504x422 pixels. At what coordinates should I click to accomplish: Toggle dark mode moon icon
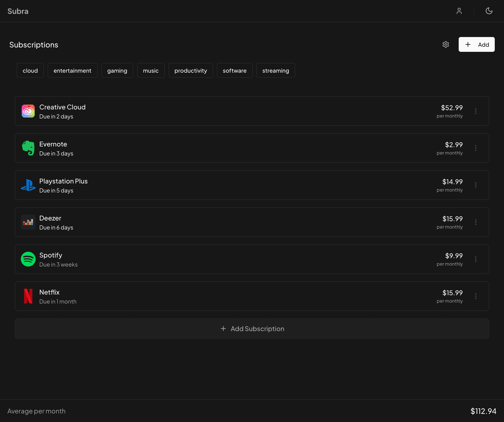pos(489,11)
